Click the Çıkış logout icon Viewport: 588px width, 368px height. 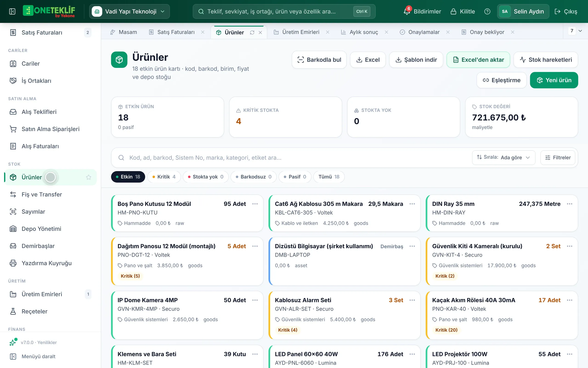pos(557,11)
